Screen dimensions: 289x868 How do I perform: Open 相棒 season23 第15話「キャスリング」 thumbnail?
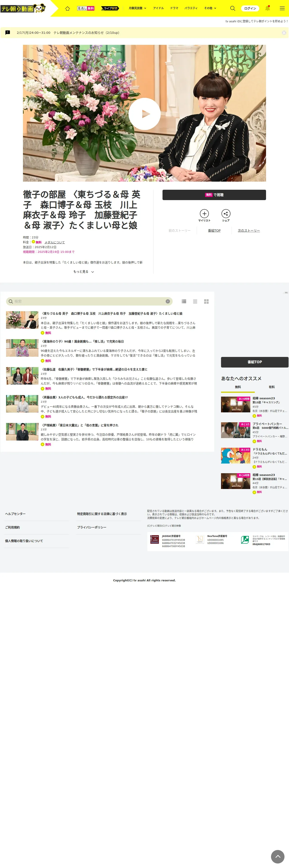[235, 404]
